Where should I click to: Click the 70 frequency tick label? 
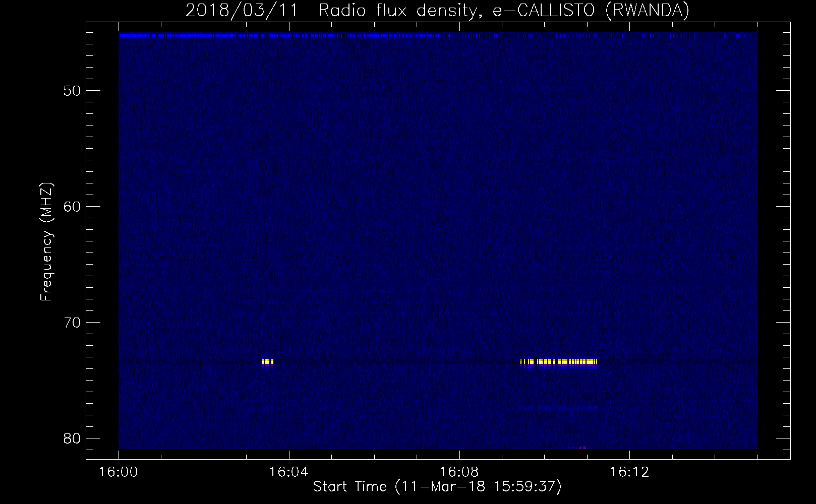(73, 322)
